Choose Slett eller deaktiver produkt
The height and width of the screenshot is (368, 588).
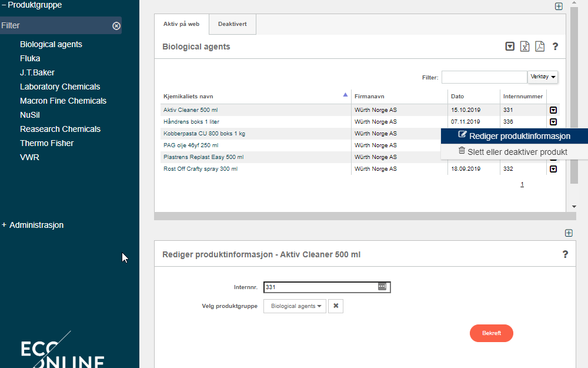(514, 152)
